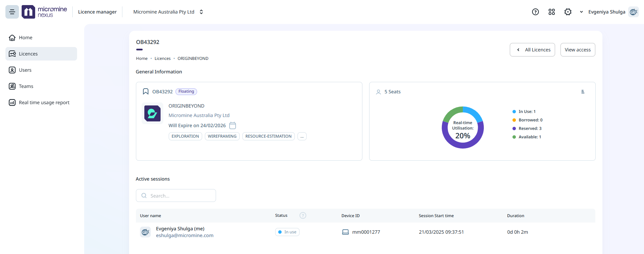Click the All Licences back button
Image resolution: width=644 pixels, height=254 pixels.
coord(532,50)
